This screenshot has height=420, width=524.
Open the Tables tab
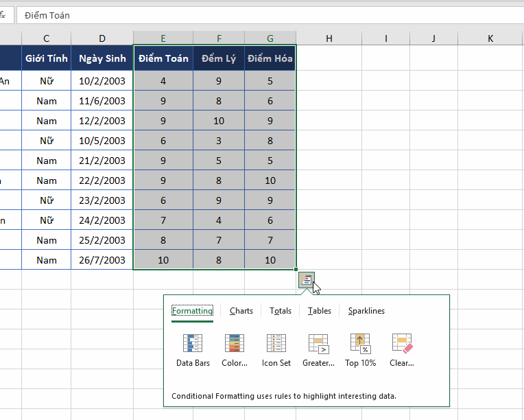[x=320, y=311]
